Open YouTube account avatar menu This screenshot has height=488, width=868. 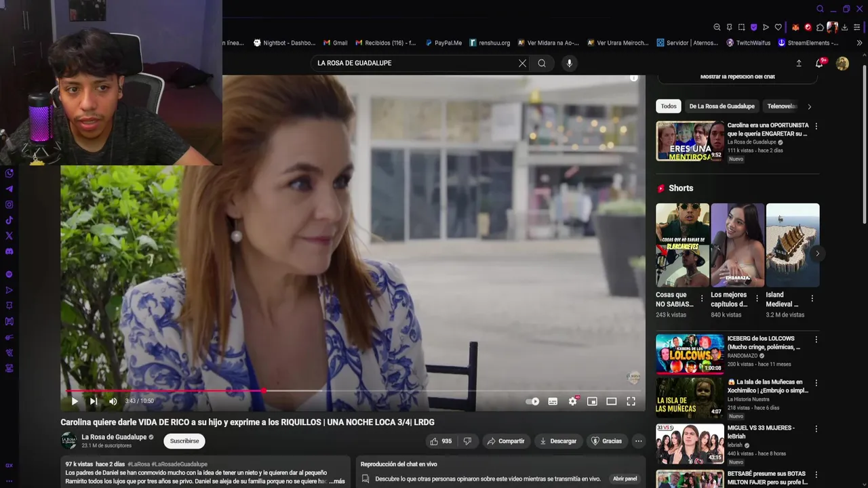pyautogui.click(x=842, y=63)
